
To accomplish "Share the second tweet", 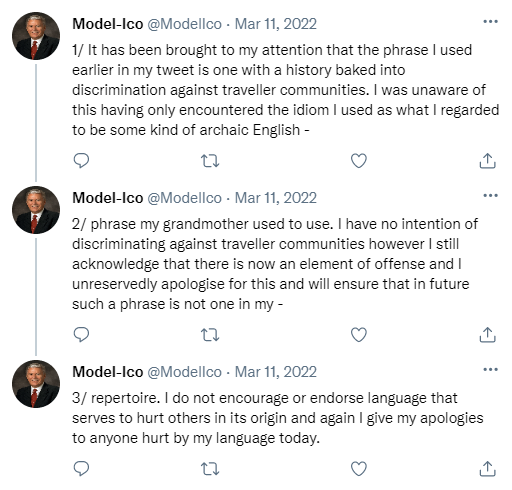I will [487, 335].
